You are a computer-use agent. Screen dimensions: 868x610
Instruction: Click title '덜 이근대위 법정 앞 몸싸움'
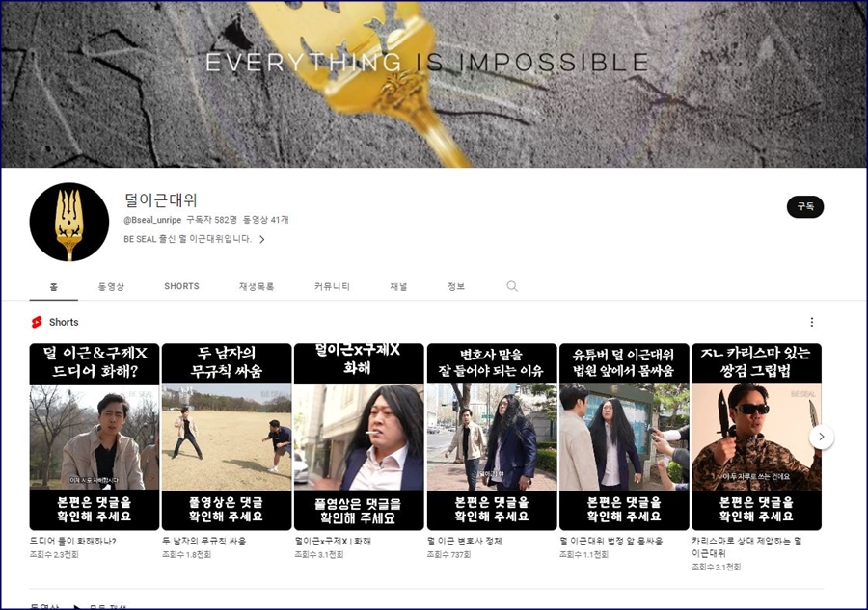click(x=611, y=541)
